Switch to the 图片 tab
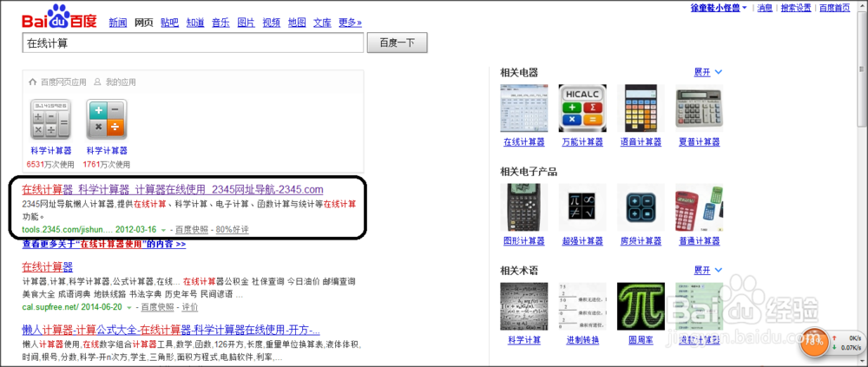Viewport: 868px width, 367px height. click(246, 23)
